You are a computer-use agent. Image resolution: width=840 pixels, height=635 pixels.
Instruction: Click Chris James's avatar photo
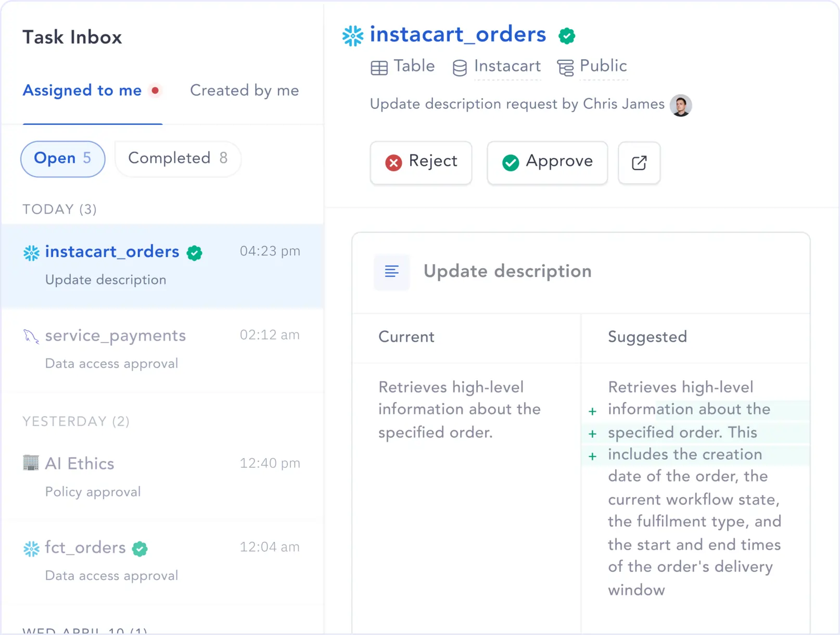coord(681,105)
